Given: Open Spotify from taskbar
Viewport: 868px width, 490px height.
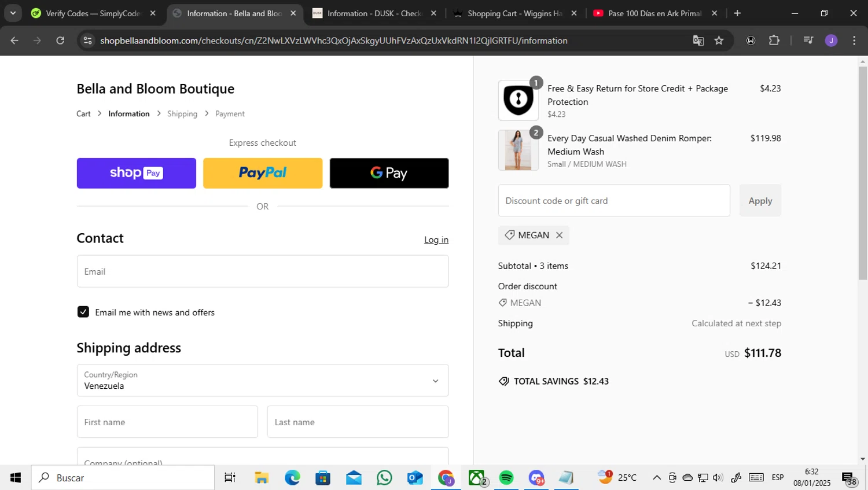Looking at the screenshot, I should [x=506, y=478].
